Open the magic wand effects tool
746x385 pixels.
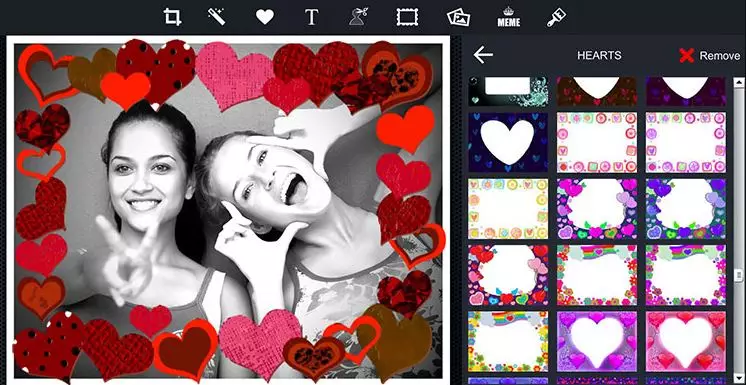[216, 18]
